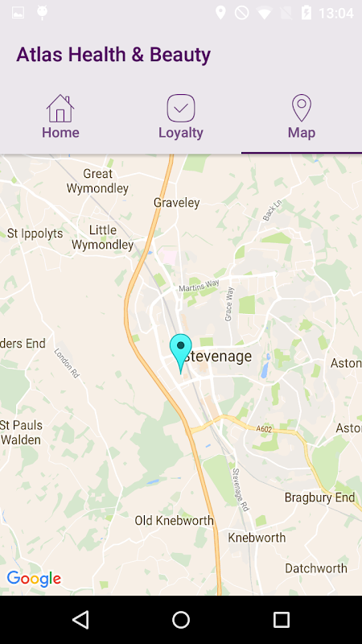The image size is (362, 644).
Task: Tap the Map pin tab icon
Action: (302, 108)
